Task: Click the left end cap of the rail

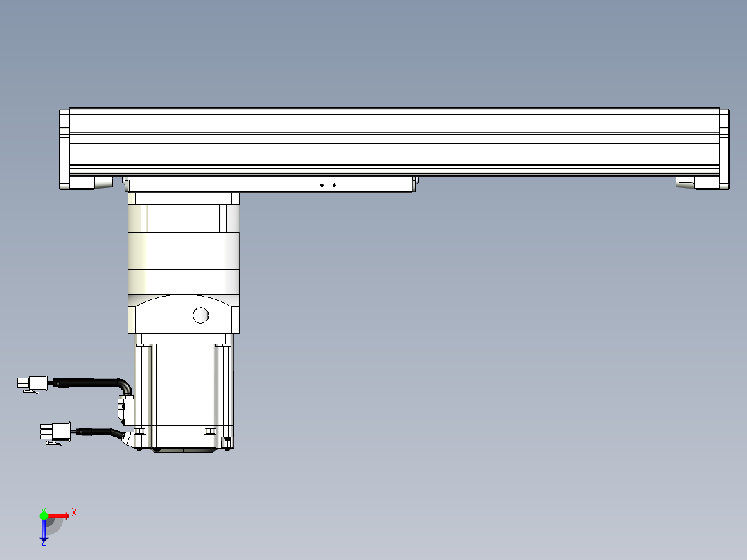Action: click(x=64, y=148)
